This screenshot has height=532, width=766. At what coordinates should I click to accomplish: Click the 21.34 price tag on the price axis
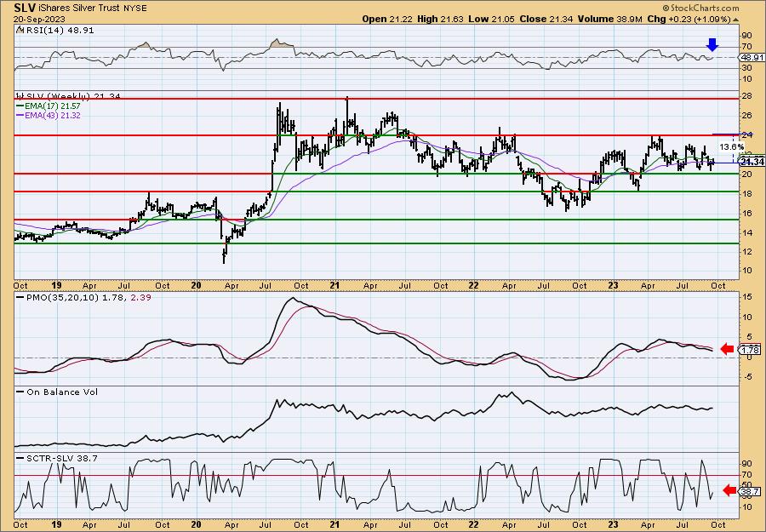[752, 162]
